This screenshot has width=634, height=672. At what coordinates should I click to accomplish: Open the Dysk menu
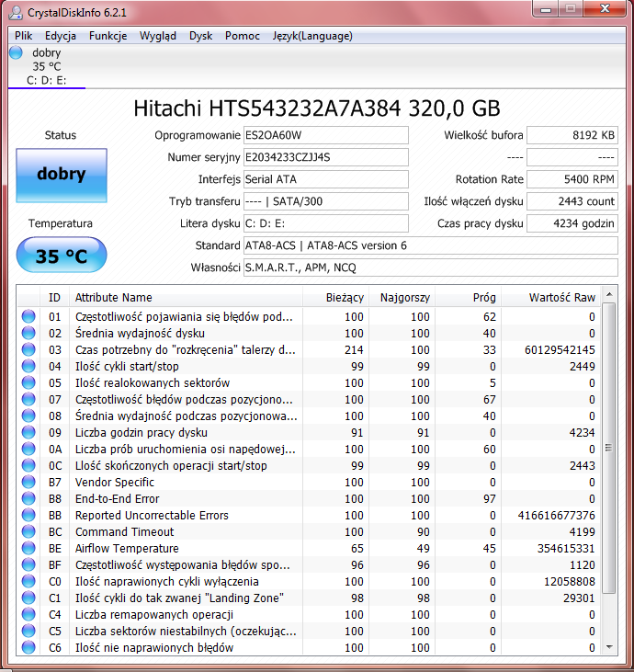click(x=200, y=36)
